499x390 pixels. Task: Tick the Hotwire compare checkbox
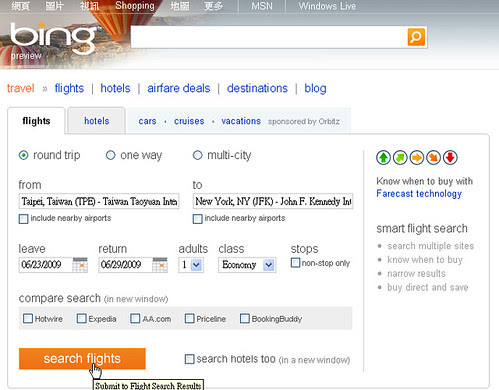pos(28,318)
